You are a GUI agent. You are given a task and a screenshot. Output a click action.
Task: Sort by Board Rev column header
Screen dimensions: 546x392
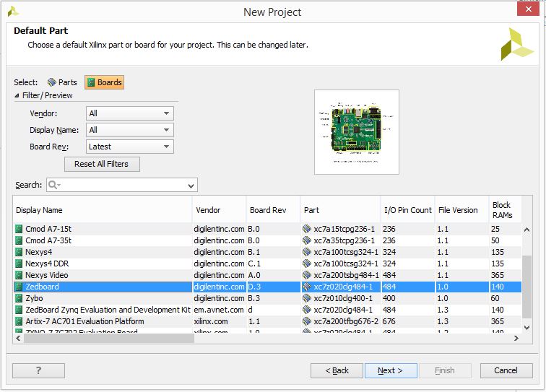tap(274, 210)
